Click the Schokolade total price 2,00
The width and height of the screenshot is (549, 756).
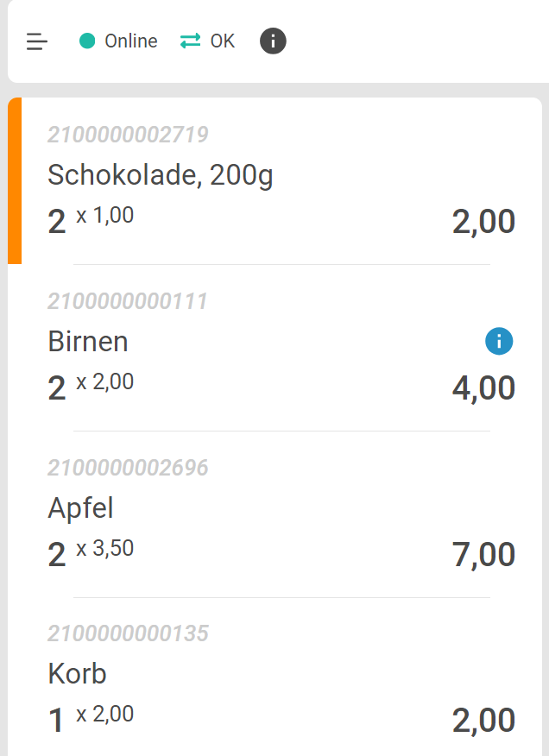pos(483,222)
